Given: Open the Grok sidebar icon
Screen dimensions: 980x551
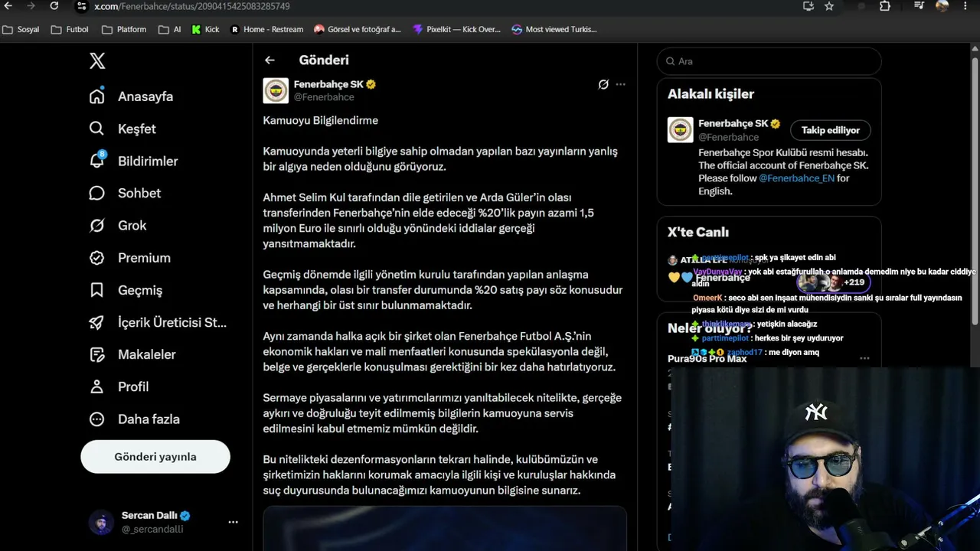Looking at the screenshot, I should [97, 226].
